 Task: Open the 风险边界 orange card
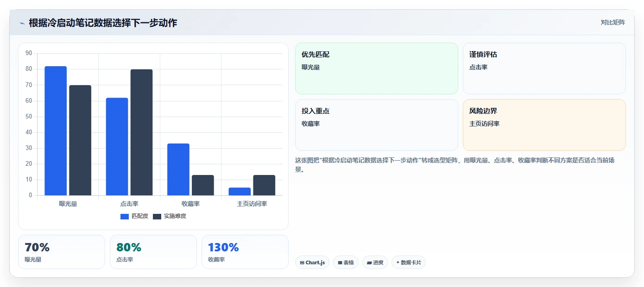pos(544,125)
